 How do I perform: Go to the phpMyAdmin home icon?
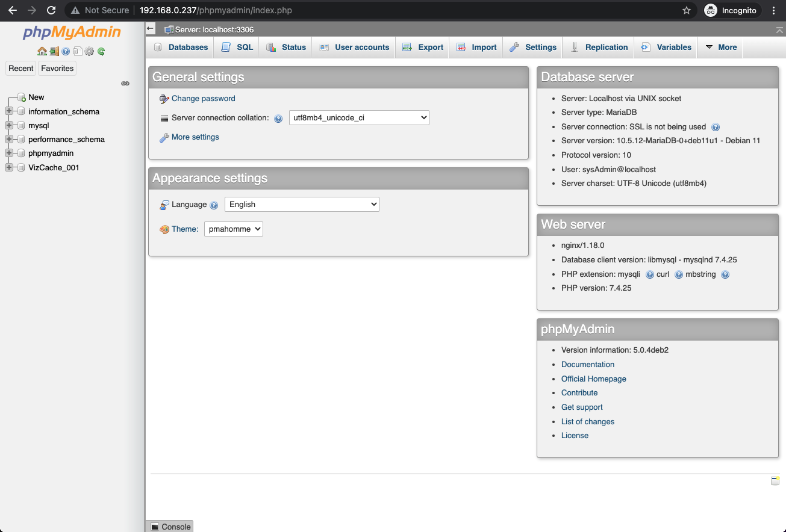coord(42,52)
